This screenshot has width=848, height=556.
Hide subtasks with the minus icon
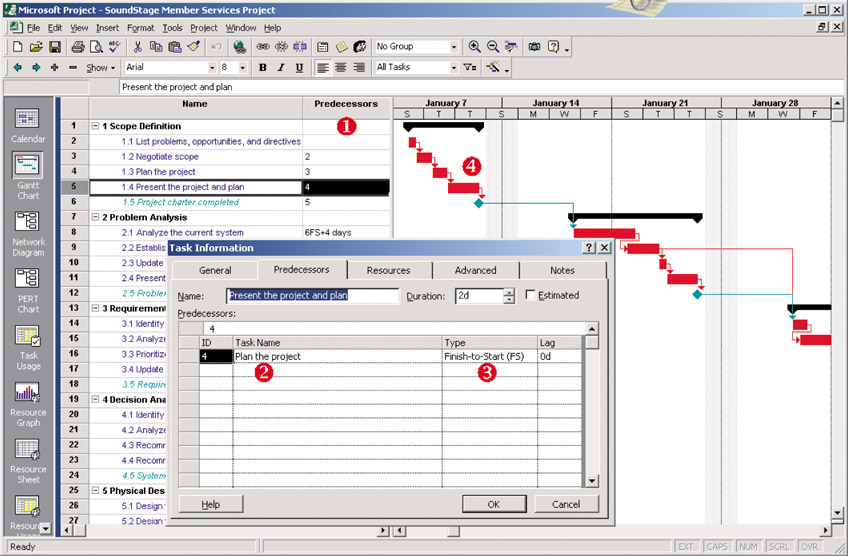coord(72,68)
